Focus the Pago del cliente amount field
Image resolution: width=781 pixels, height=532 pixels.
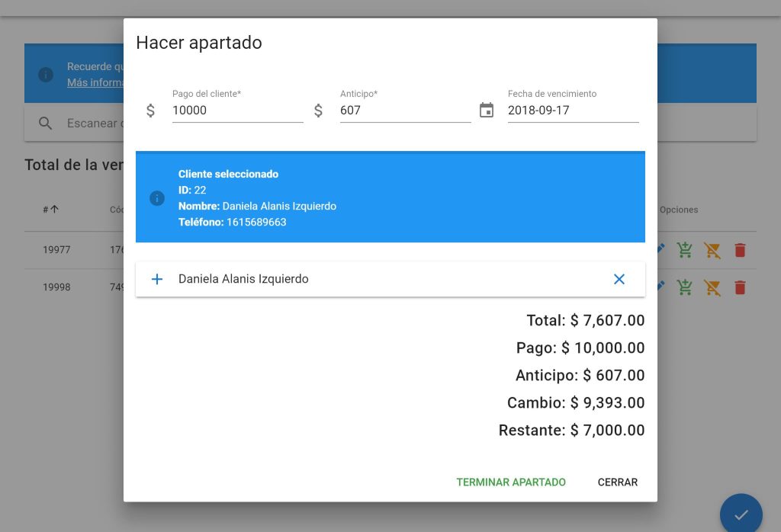[237, 110]
